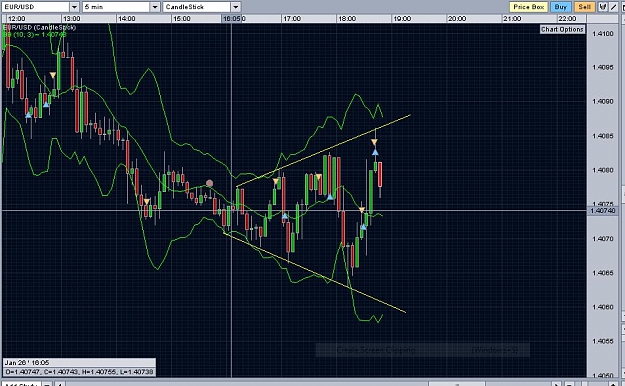Click the 12:00 time axis label
625x386 pixels.
point(16,19)
